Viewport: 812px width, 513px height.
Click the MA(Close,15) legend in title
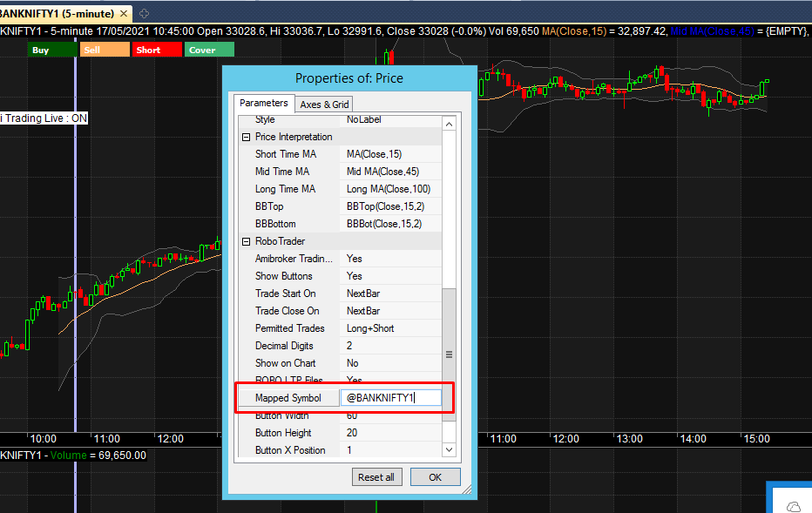tap(574, 31)
